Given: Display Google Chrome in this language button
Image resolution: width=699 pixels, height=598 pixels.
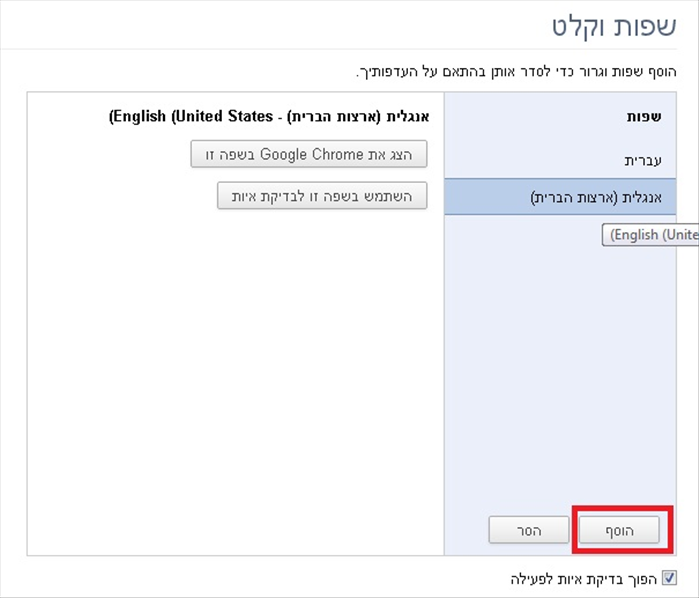Looking at the screenshot, I should (x=308, y=154).
